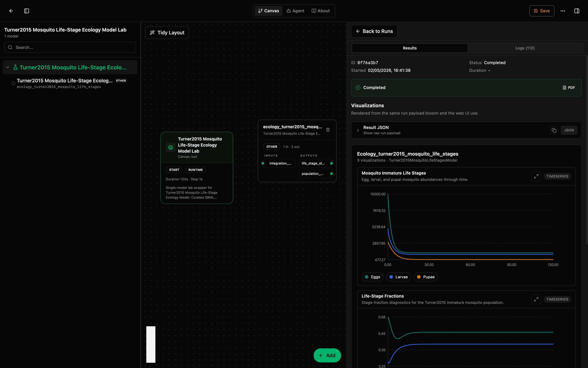The image size is (588, 368).
Task: Click the canvas root node globe icon
Action: point(171,147)
